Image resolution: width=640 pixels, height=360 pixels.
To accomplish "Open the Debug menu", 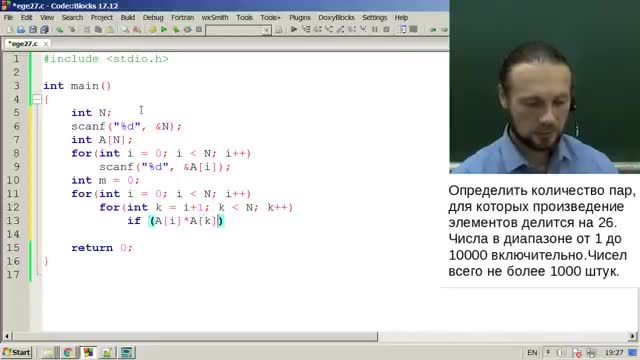I will click(x=153, y=18).
